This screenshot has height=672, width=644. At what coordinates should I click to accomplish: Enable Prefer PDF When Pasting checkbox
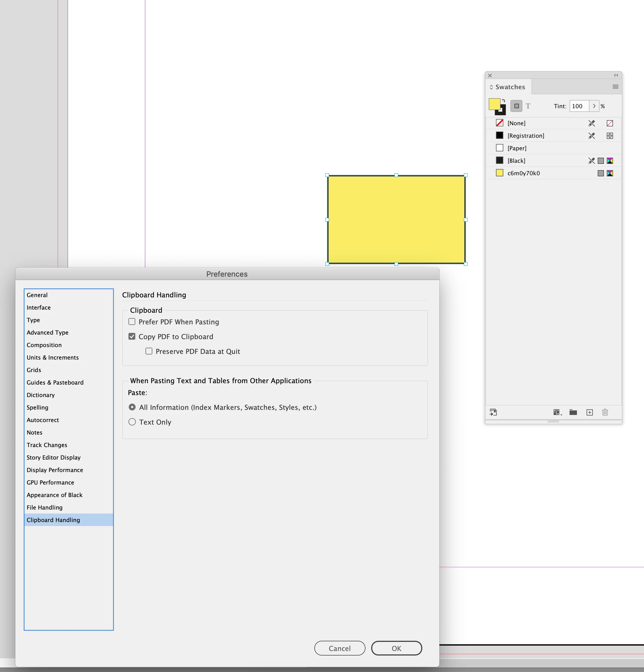pyautogui.click(x=132, y=322)
